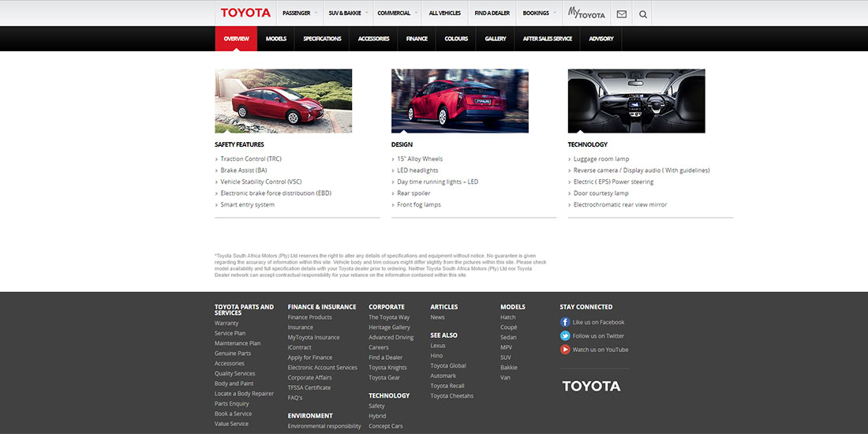Viewport: 868px width, 434px height.
Task: Switch to the Specifications tab
Action: pyautogui.click(x=322, y=39)
